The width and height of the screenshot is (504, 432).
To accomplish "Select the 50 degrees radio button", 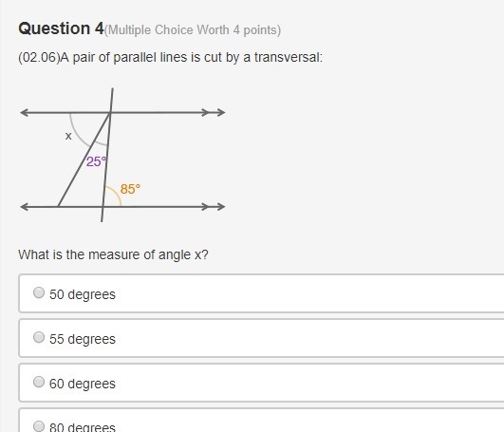I will coord(39,292).
